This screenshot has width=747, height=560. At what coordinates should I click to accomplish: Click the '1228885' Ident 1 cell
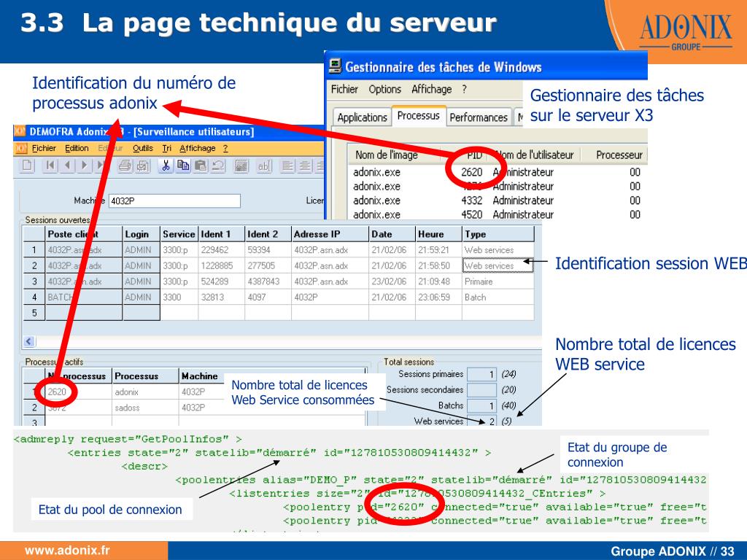[x=222, y=265]
